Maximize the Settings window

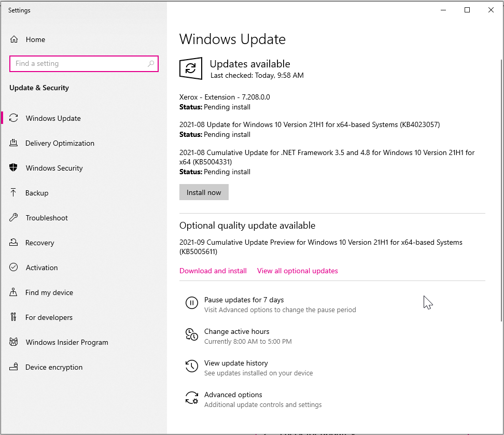[467, 10]
